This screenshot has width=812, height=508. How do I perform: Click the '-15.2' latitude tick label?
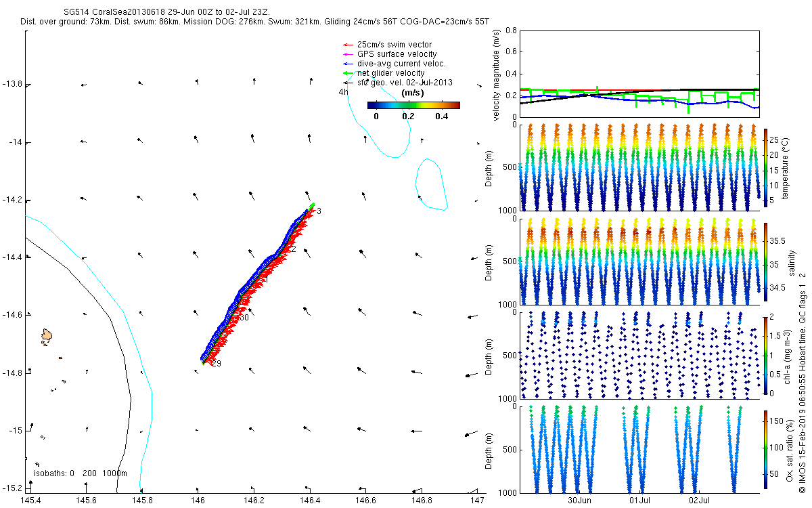point(12,488)
